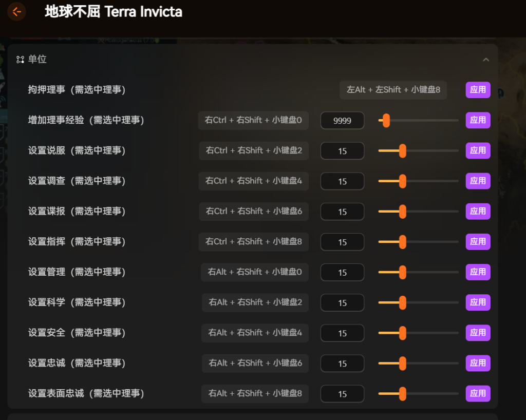Screen dimensions: 526x420
Task: Click the 单位 section icon
Action: point(20,60)
